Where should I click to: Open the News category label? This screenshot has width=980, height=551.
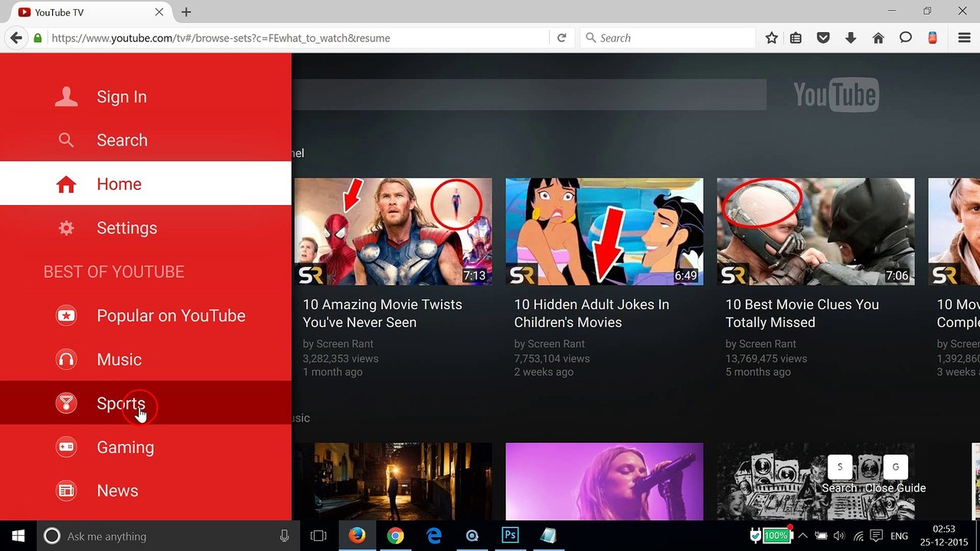(x=117, y=491)
